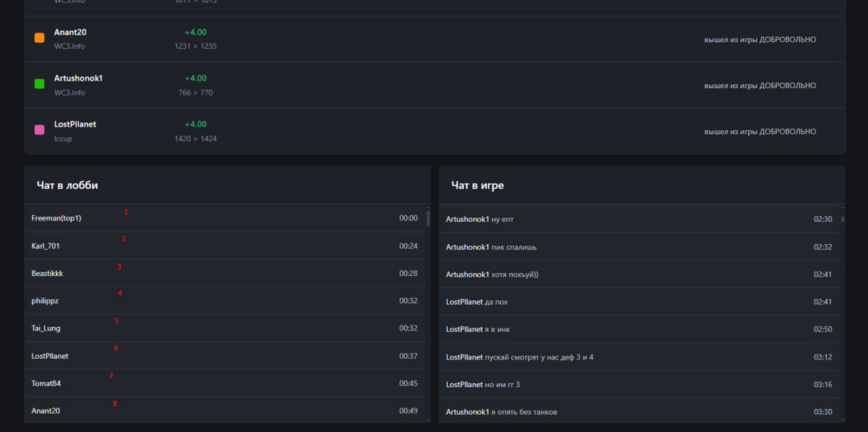Click the Tomat84 lobby chat row

point(225,384)
